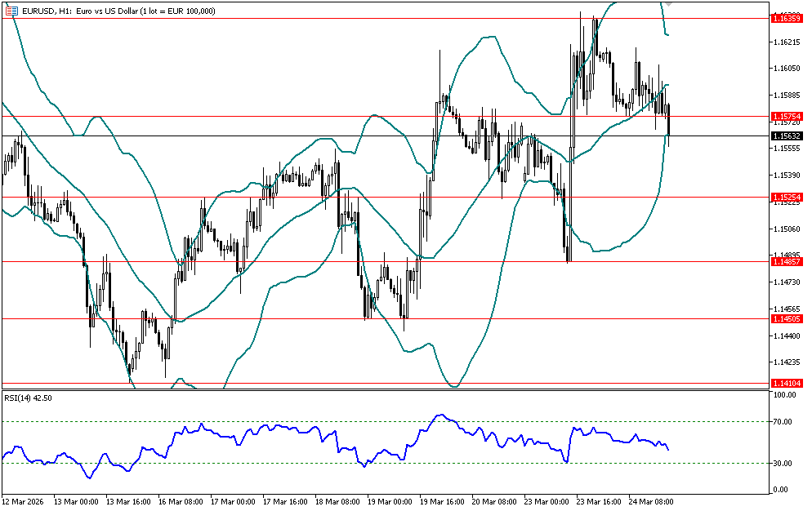Select the red 1.16359 price level label
The image size is (812, 511).
[x=786, y=17]
